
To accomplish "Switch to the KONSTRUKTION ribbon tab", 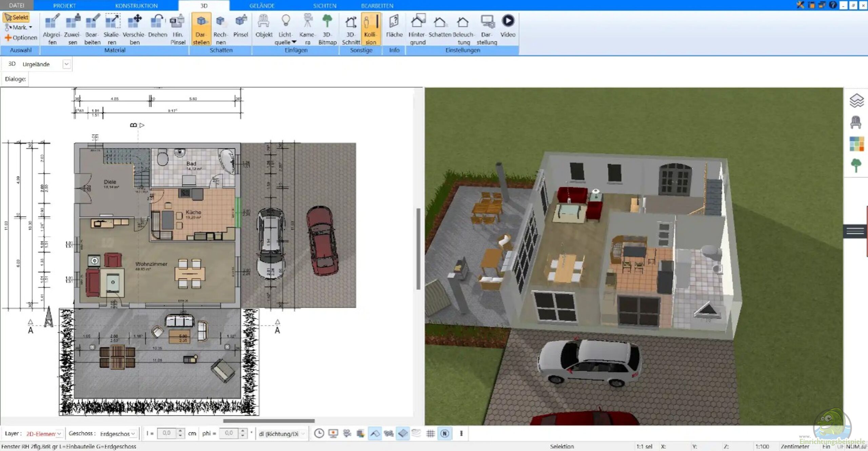I will (x=136, y=6).
